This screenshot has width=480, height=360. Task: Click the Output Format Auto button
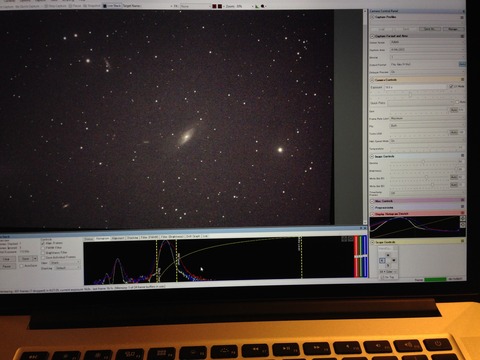pos(462,64)
